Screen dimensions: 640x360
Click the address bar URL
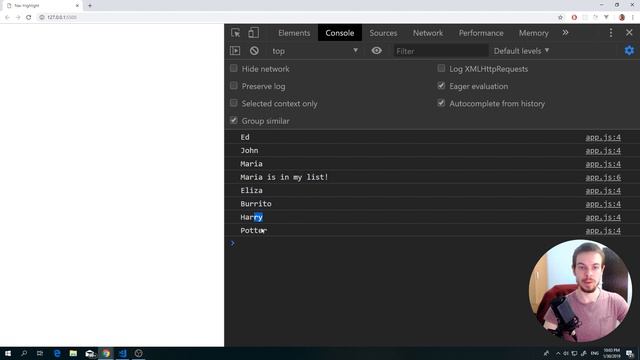coord(62,17)
